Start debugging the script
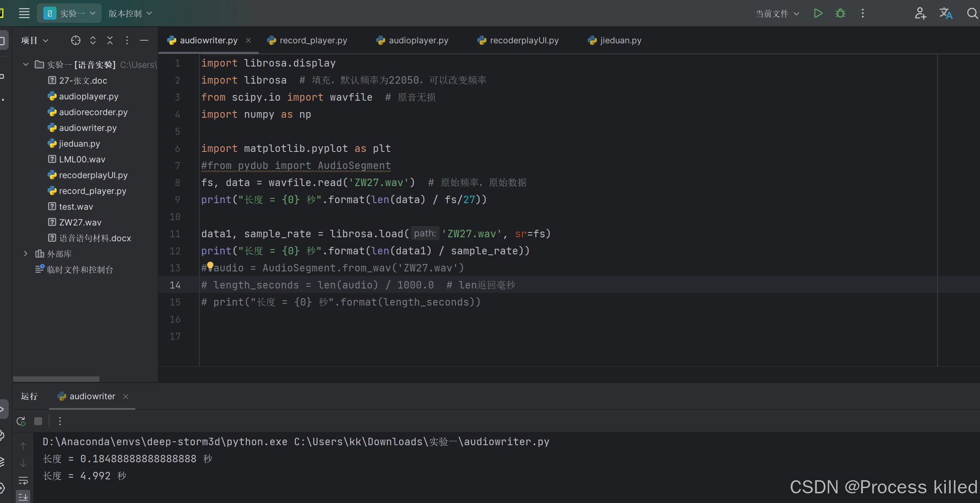The width and height of the screenshot is (980, 503). pyautogui.click(x=840, y=13)
